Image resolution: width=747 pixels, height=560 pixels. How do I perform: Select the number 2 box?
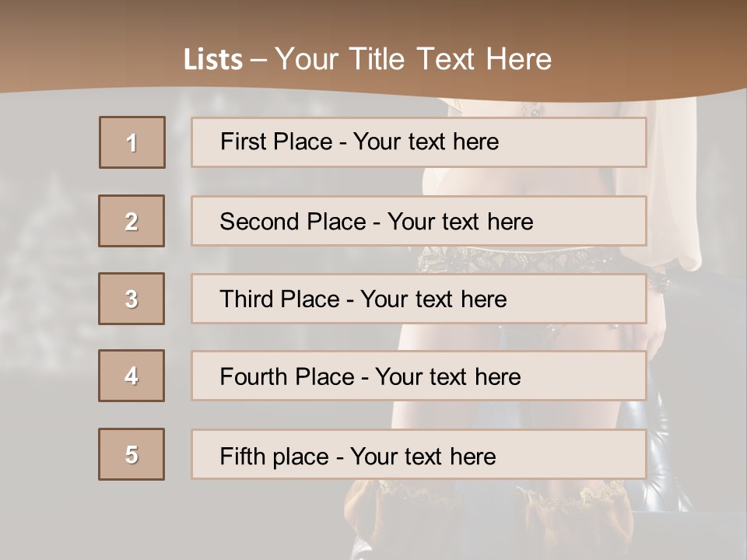[132, 221]
